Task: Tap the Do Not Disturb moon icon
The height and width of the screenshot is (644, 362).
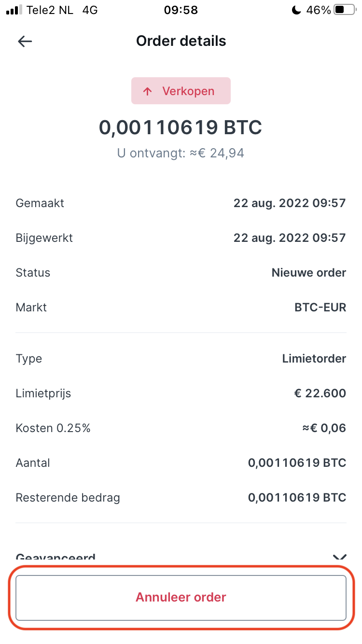Action: [296, 10]
